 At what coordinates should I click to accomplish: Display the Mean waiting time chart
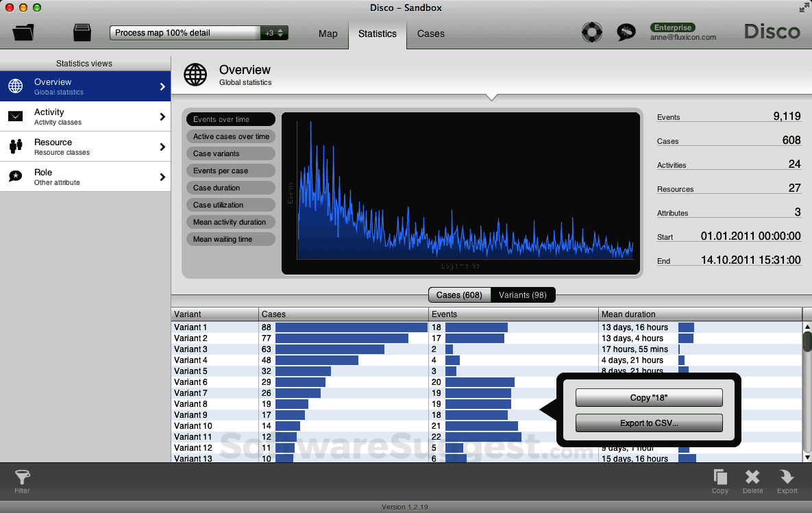tap(230, 239)
